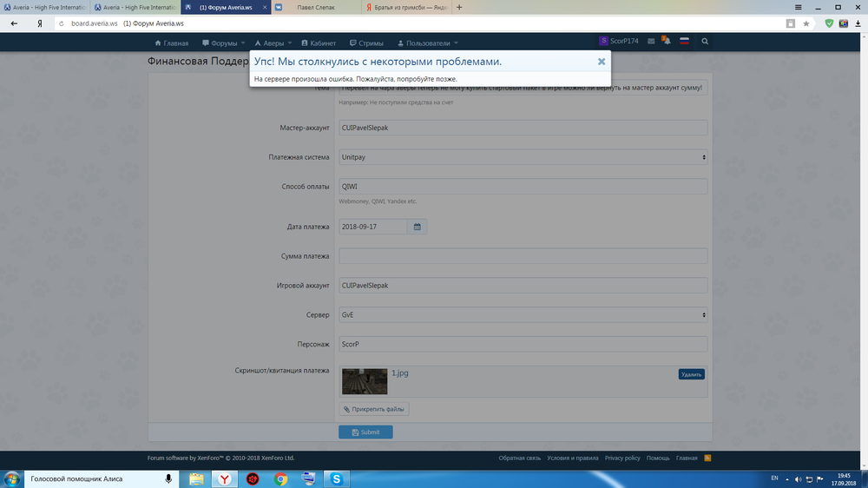Image resolution: width=868 pixels, height=488 pixels.
Task: Click the Russian flag language icon
Action: (684, 42)
